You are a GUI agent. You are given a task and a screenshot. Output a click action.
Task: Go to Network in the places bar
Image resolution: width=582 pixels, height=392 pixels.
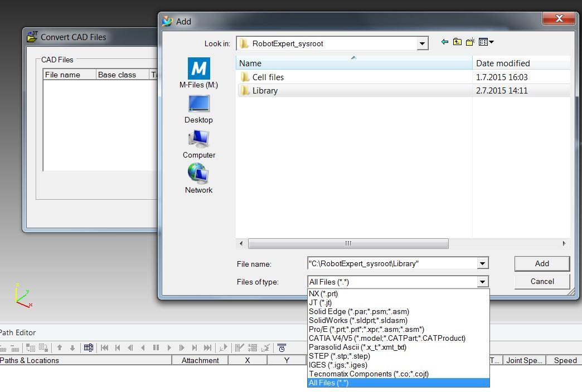(198, 179)
